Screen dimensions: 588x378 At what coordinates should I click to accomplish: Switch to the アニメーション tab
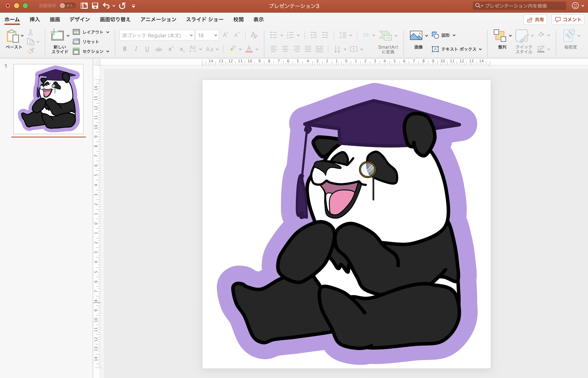click(x=158, y=19)
